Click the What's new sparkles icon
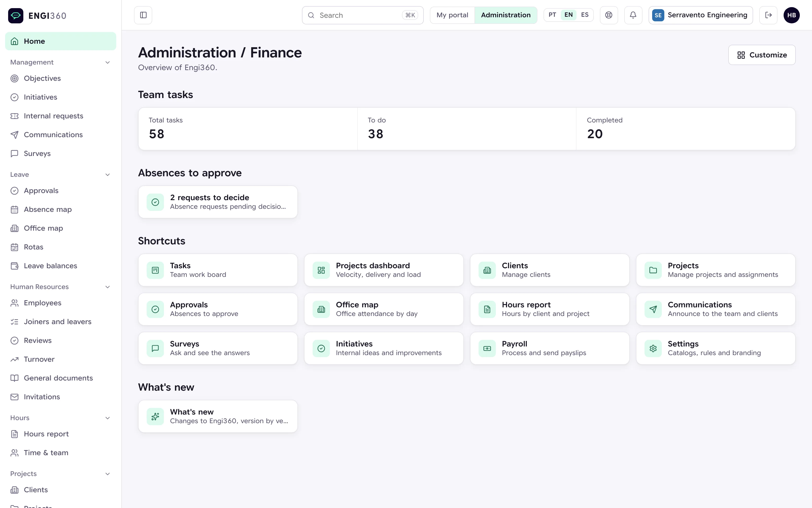812x508 pixels. pyautogui.click(x=155, y=417)
